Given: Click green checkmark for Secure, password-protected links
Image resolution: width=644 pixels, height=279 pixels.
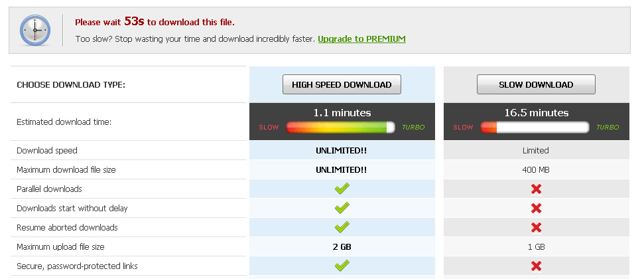Looking at the screenshot, I should click(x=342, y=266).
